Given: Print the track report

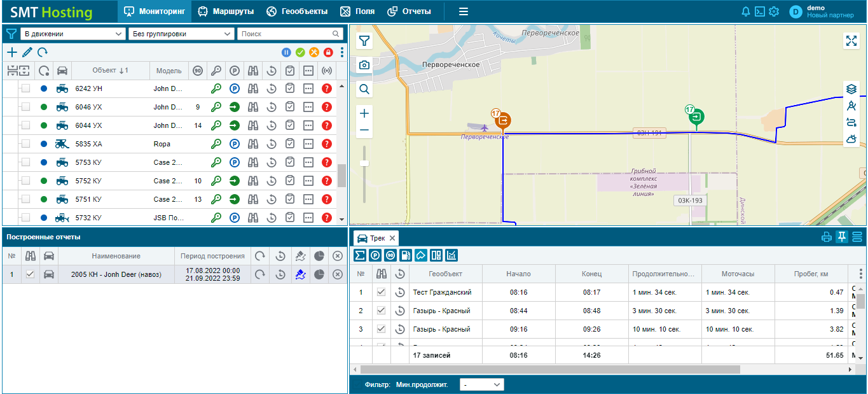Looking at the screenshot, I should 827,237.
